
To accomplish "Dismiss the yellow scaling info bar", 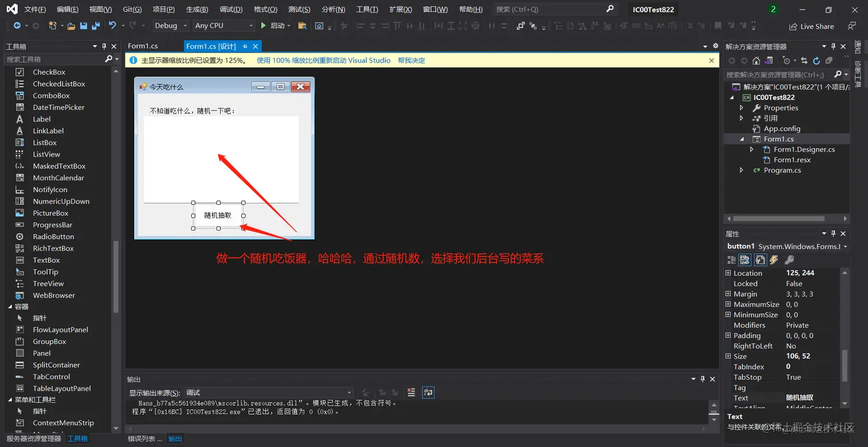I will (x=711, y=60).
